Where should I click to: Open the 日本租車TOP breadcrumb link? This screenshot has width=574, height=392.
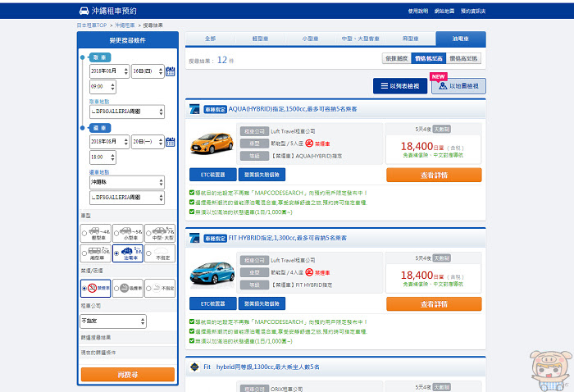tap(92, 25)
